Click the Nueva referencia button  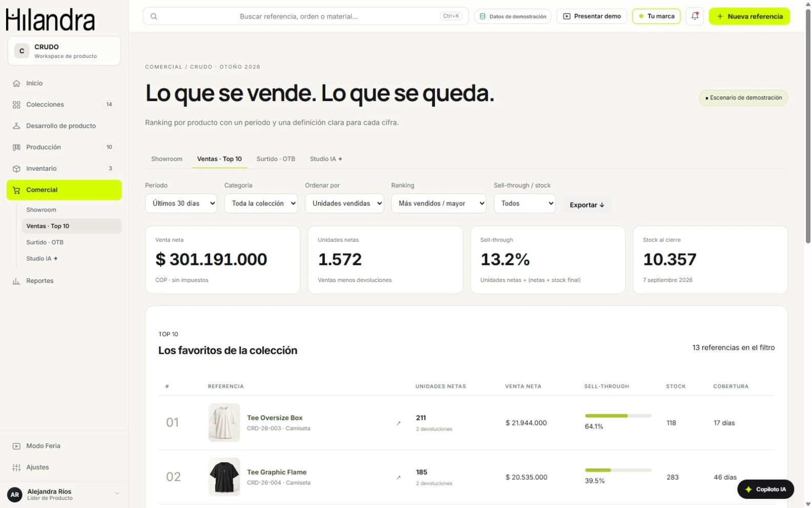(749, 16)
